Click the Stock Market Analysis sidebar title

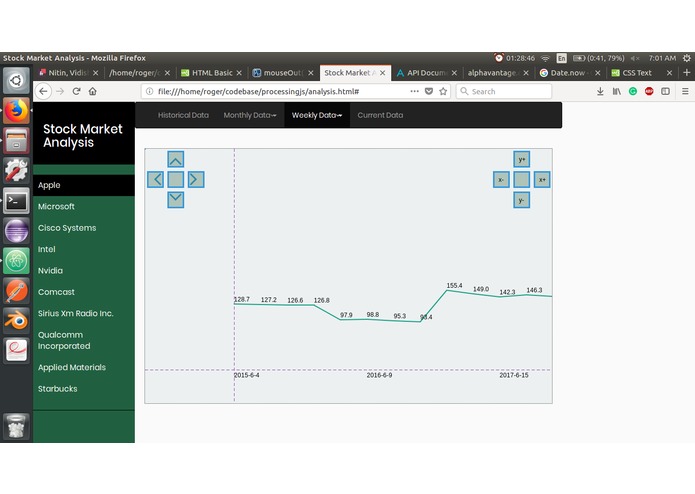(x=83, y=136)
